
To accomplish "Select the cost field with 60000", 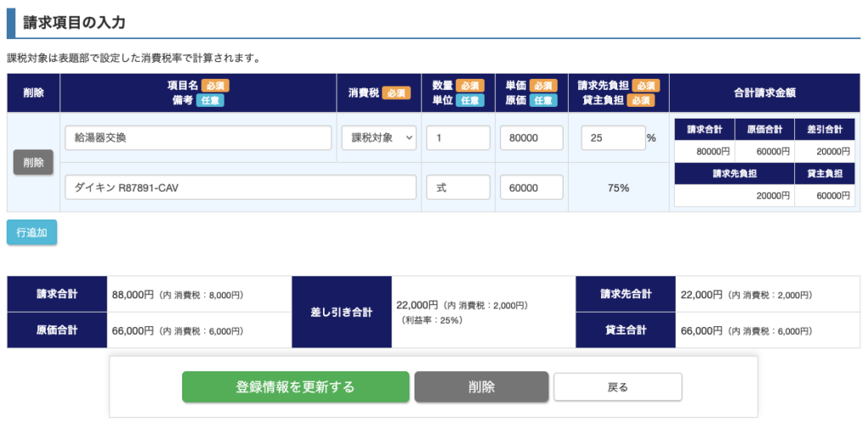I will (x=531, y=187).
